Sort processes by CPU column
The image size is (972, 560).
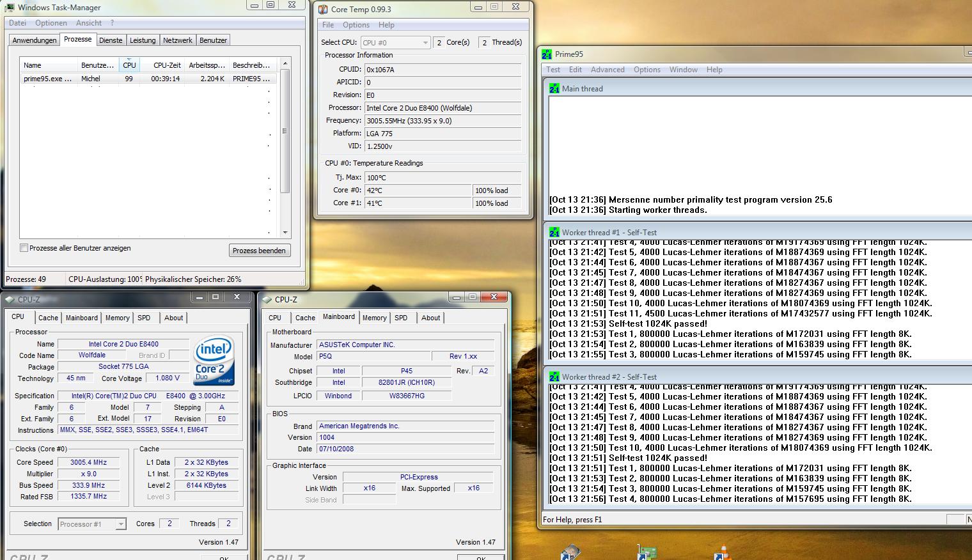point(129,65)
